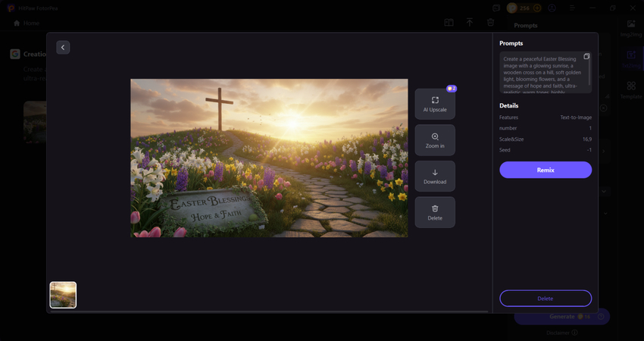Clear the field with the circled X icon
644x341 pixels.
(x=603, y=108)
